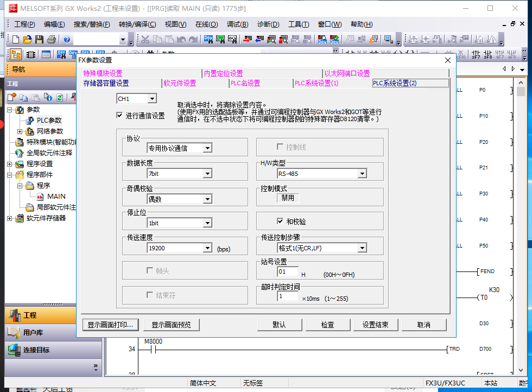Open the 奇偶校验 parity dropdown
This screenshot has width=532, height=392.
point(207,199)
